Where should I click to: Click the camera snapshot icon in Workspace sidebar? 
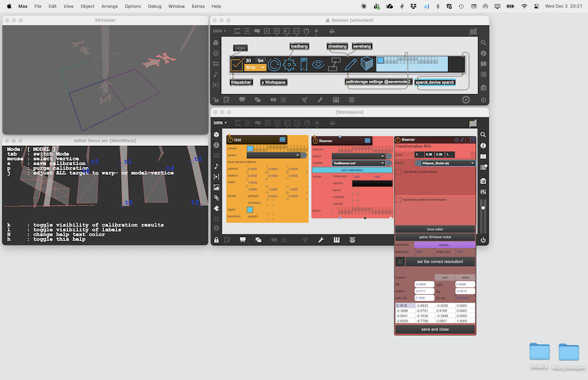[x=483, y=181]
